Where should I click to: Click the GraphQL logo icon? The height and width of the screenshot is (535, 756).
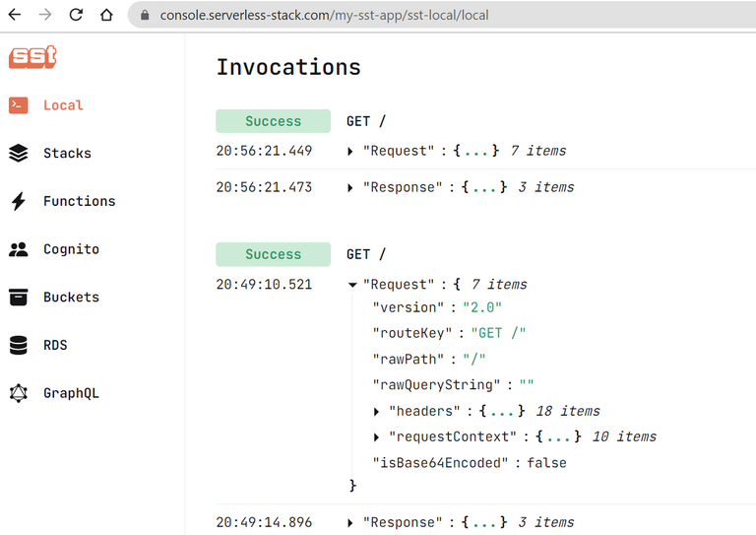[x=19, y=393]
